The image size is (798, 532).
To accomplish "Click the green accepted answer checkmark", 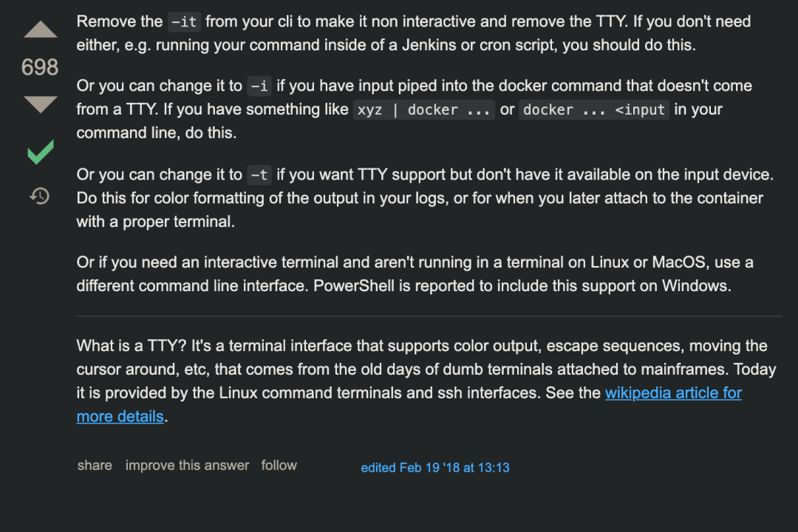I will 40,152.
